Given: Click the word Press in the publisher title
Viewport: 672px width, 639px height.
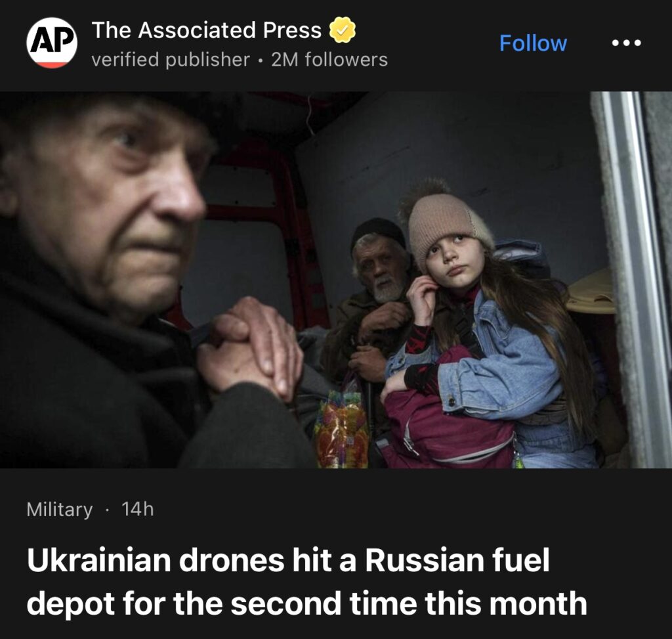Looking at the screenshot, I should pos(292,30).
